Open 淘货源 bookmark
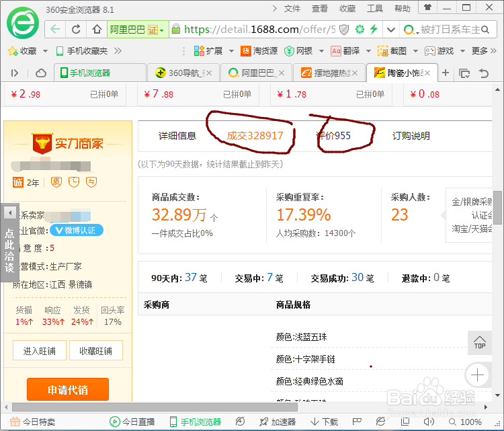Screen dimensions: 504x431 point(259,51)
